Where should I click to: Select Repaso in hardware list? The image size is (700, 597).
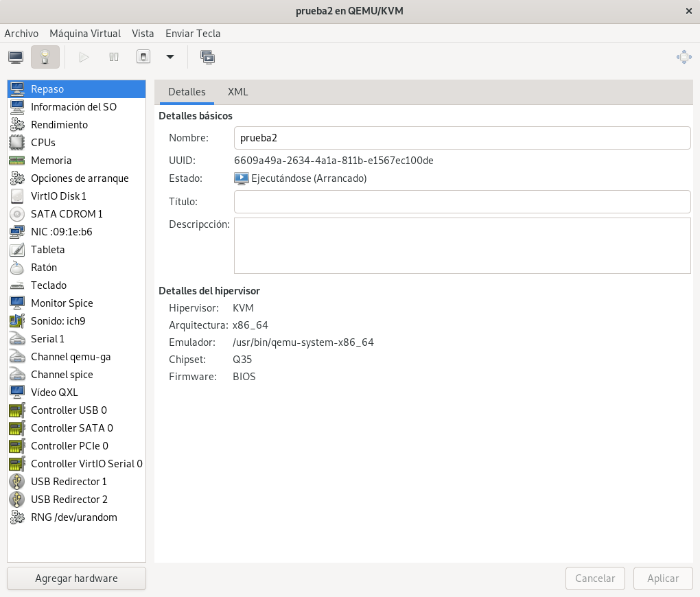[76, 89]
